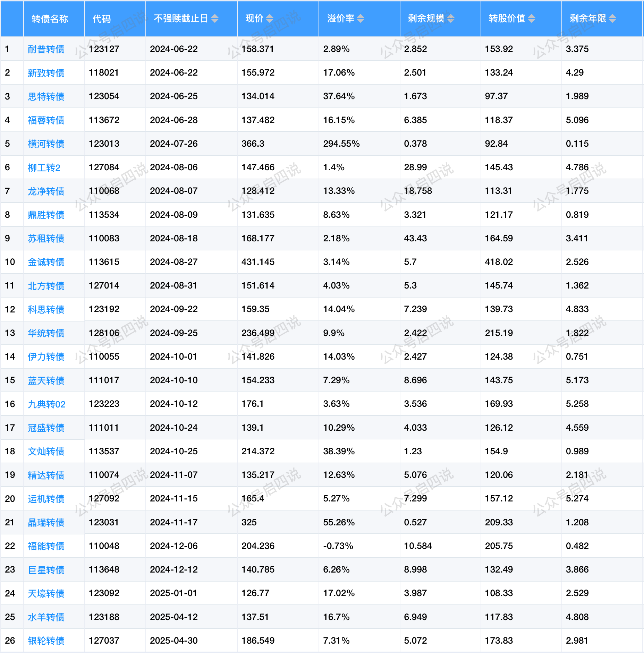Open the 耐普转债 bond link
Image resolution: width=644 pixels, height=653 pixels.
coord(46,49)
